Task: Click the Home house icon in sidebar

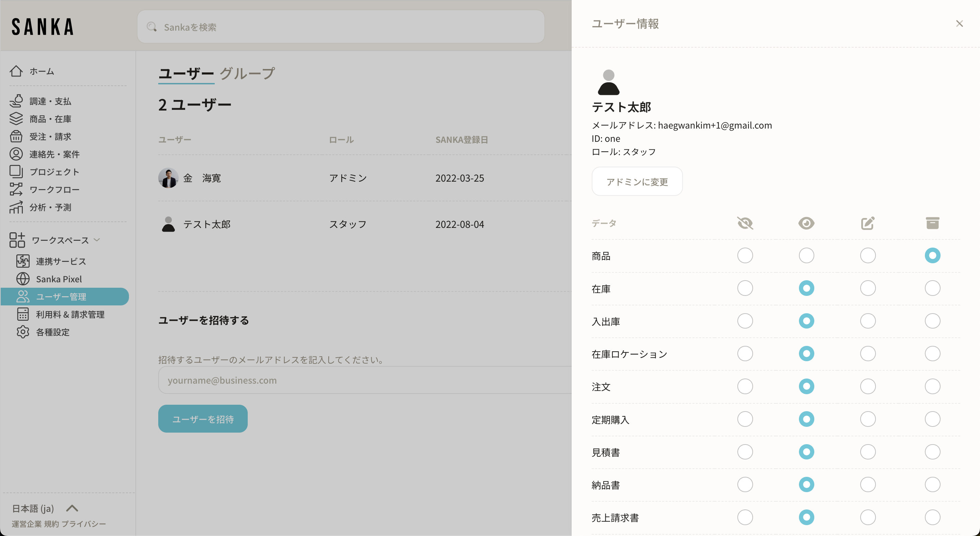Action: pos(16,71)
